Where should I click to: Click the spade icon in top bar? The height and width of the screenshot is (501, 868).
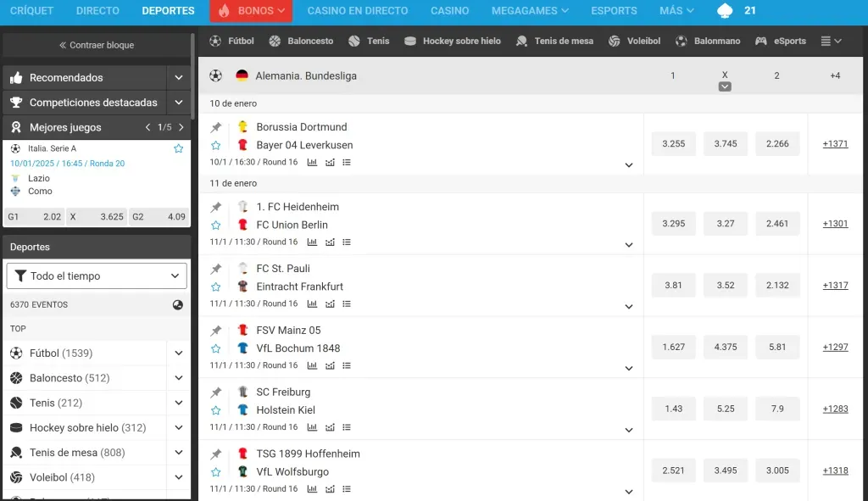pos(725,11)
